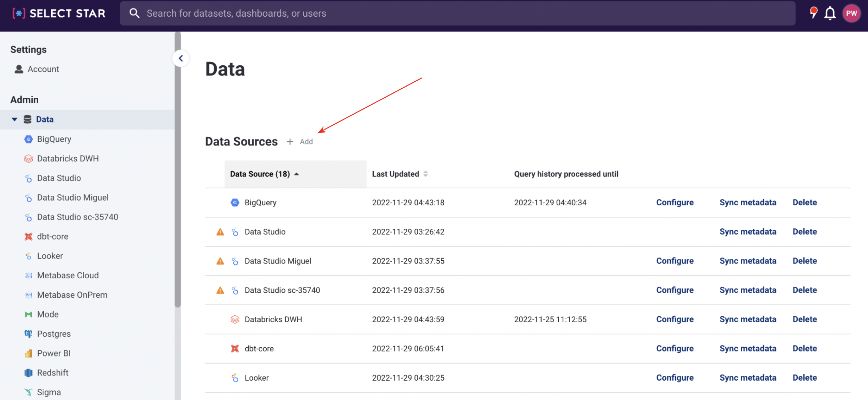Delete the dbt-core data source

click(x=804, y=349)
